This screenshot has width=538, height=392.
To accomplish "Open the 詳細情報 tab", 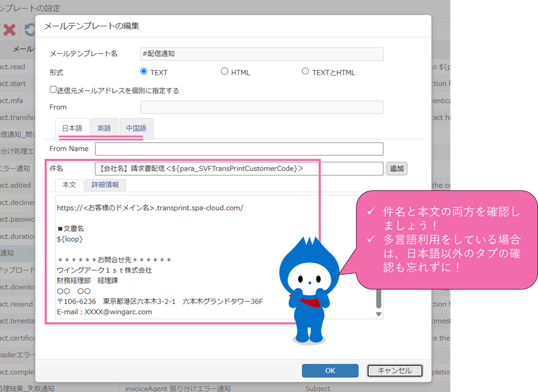I will 105,185.
